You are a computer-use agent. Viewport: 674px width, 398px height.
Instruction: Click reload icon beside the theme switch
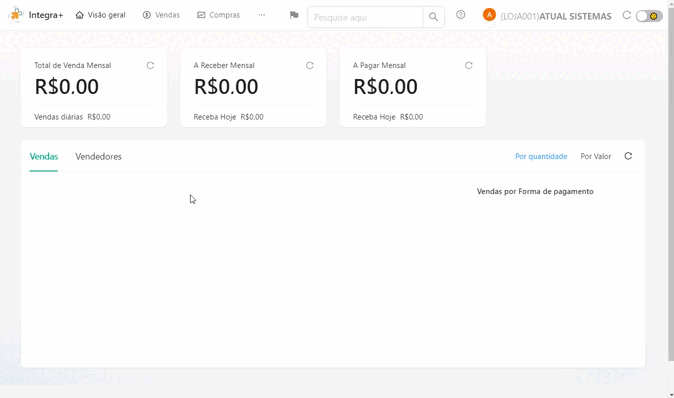click(x=627, y=15)
